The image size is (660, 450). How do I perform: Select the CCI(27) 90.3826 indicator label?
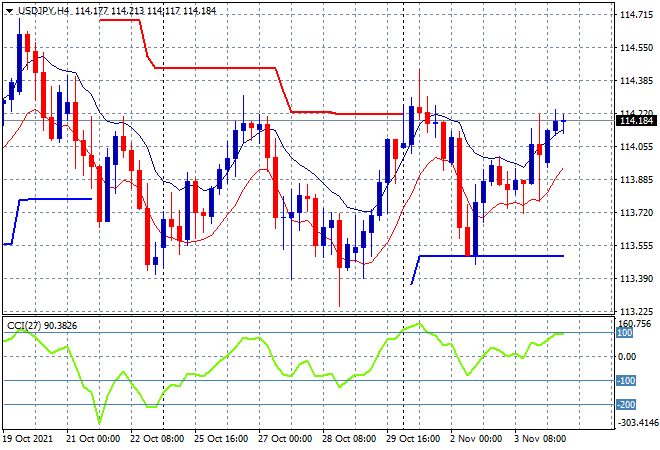point(42,326)
